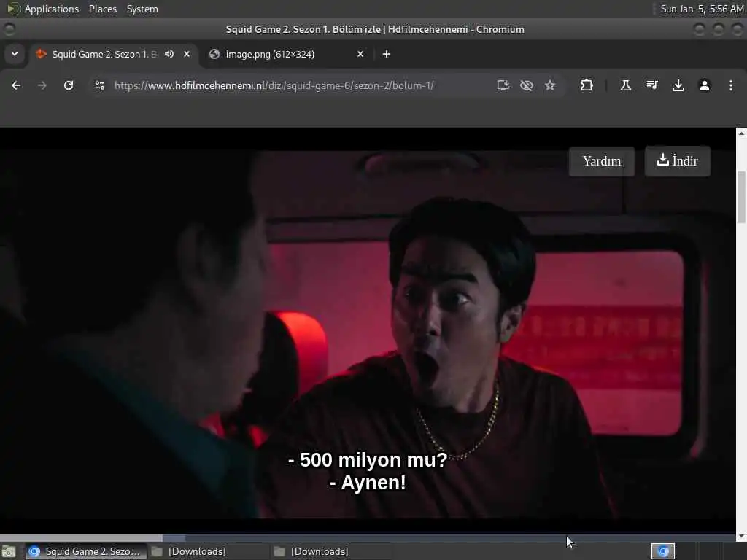The width and height of the screenshot is (747, 560).
Task: Open the Chromium three-dot menu
Action: tap(731, 85)
